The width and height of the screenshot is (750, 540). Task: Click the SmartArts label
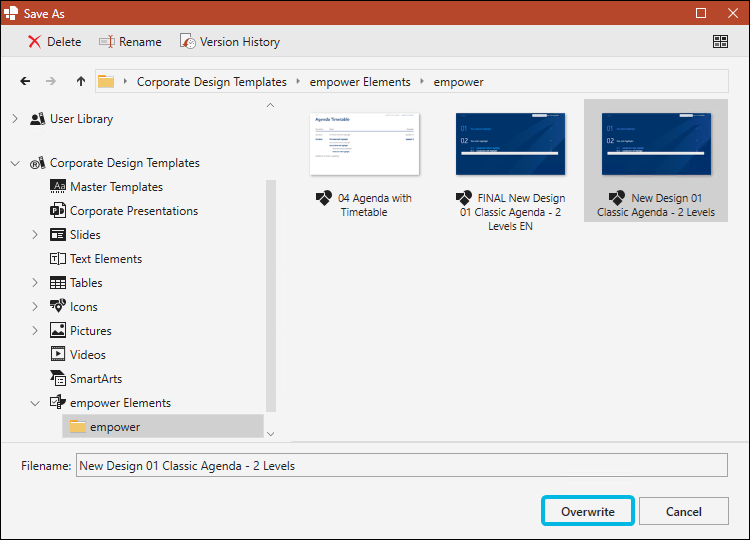click(x=96, y=378)
